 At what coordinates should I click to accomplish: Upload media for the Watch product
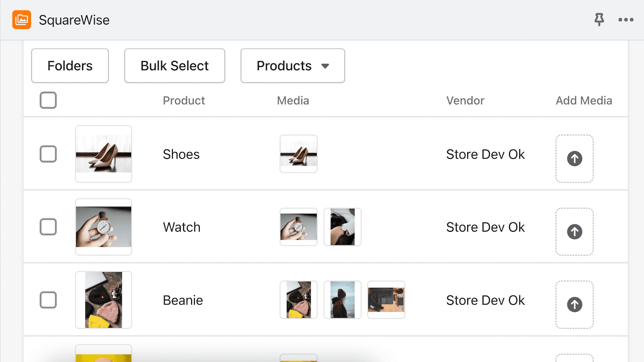coord(574,232)
